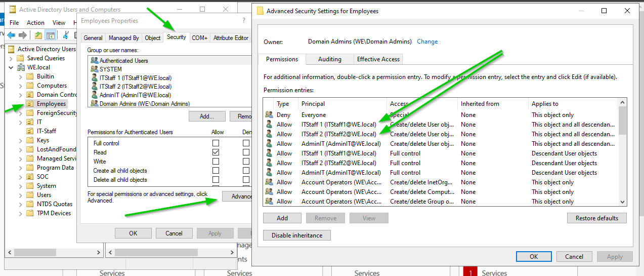Expand the Employees OU node

pyautogui.click(x=21, y=104)
